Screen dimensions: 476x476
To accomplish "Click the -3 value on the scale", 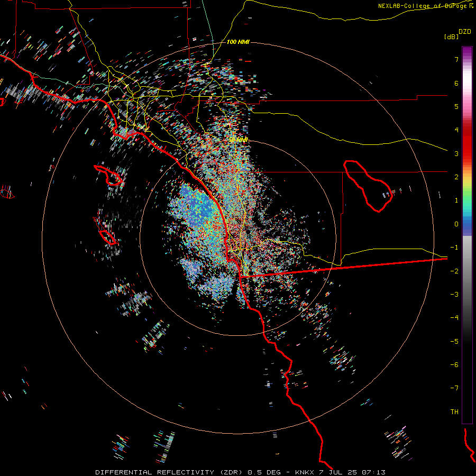I will (x=454, y=295).
